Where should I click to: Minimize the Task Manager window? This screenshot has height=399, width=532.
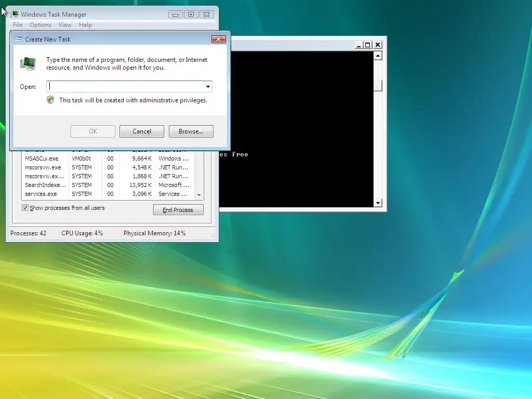click(176, 14)
